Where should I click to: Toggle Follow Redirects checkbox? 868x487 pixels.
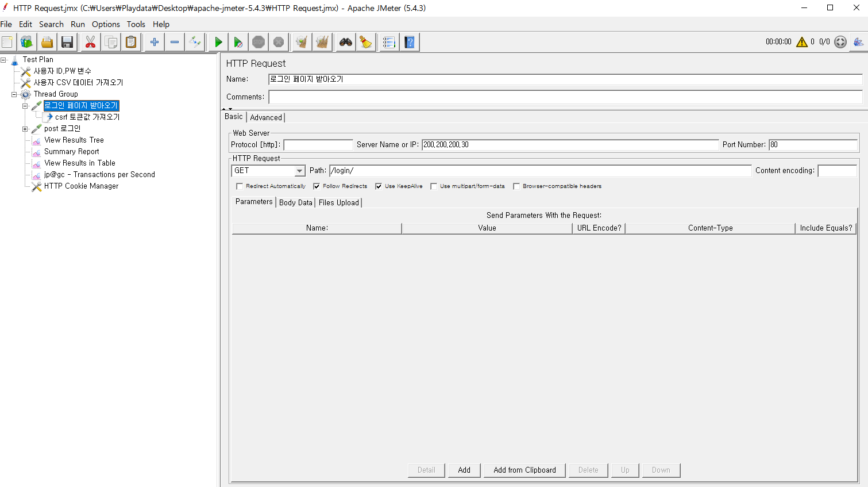pyautogui.click(x=317, y=186)
